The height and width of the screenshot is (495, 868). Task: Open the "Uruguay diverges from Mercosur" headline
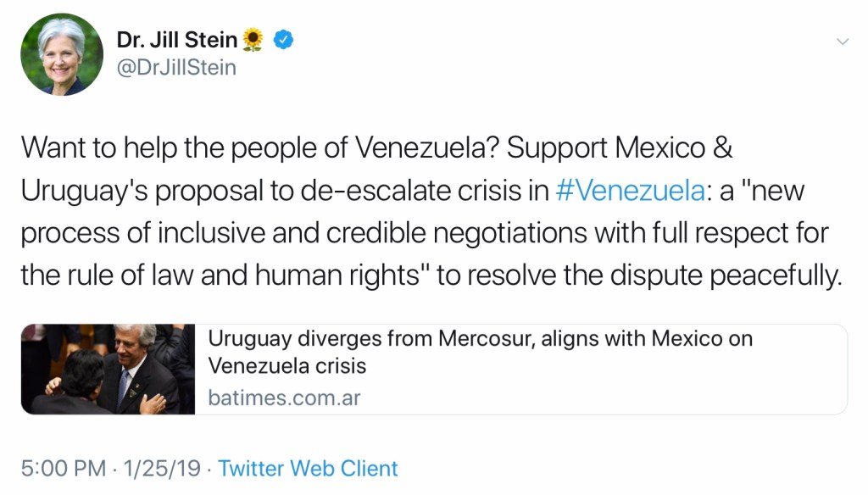[481, 340]
